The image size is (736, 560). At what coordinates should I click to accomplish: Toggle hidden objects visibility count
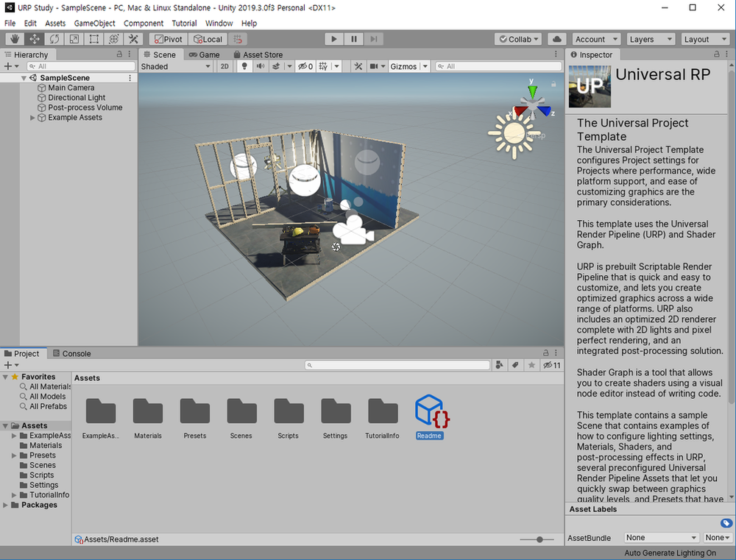305,66
